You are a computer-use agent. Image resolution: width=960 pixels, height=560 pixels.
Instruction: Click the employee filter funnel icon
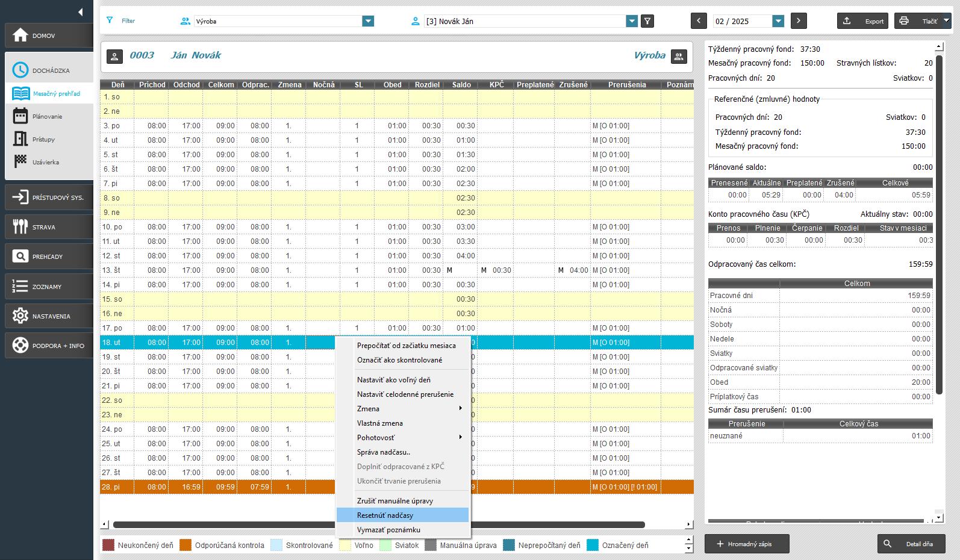pos(647,21)
